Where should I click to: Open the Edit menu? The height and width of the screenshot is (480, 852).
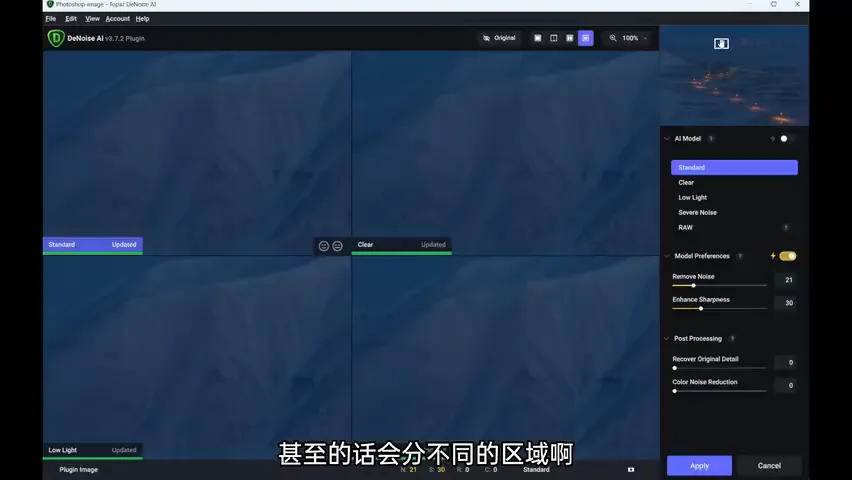coord(71,18)
